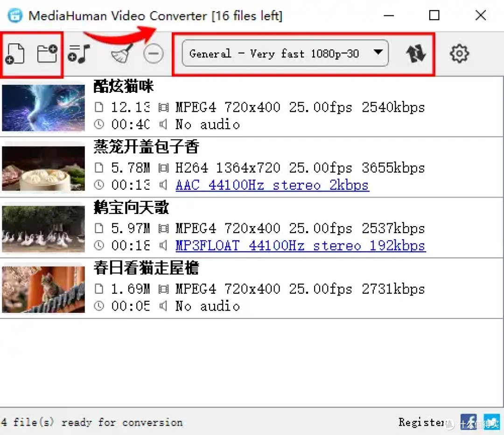Click the minus remove file icon
Screen dimensions: 504x435
tap(154, 53)
